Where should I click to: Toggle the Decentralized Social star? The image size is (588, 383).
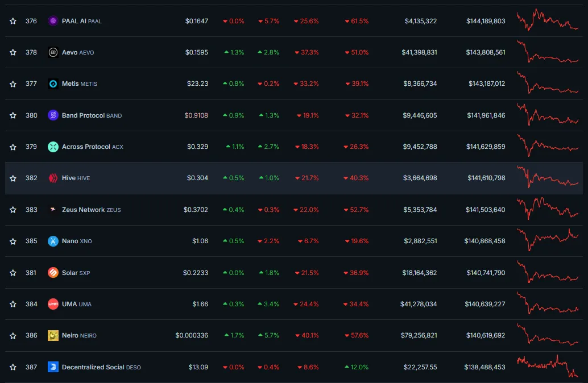coord(13,367)
